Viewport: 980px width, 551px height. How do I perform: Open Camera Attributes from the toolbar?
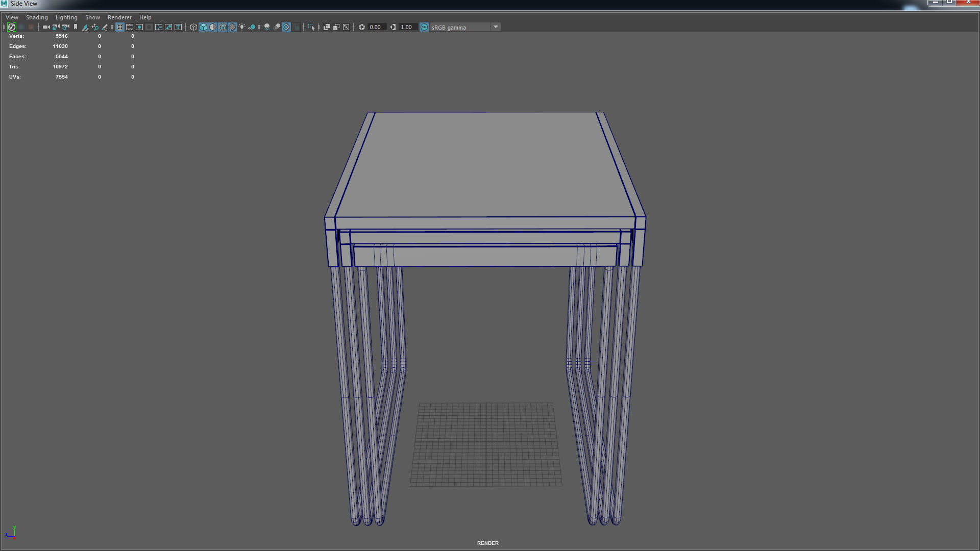tap(65, 27)
